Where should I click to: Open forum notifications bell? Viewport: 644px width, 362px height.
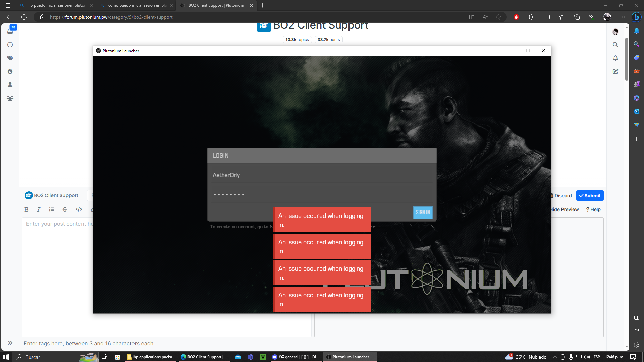pyautogui.click(x=615, y=58)
